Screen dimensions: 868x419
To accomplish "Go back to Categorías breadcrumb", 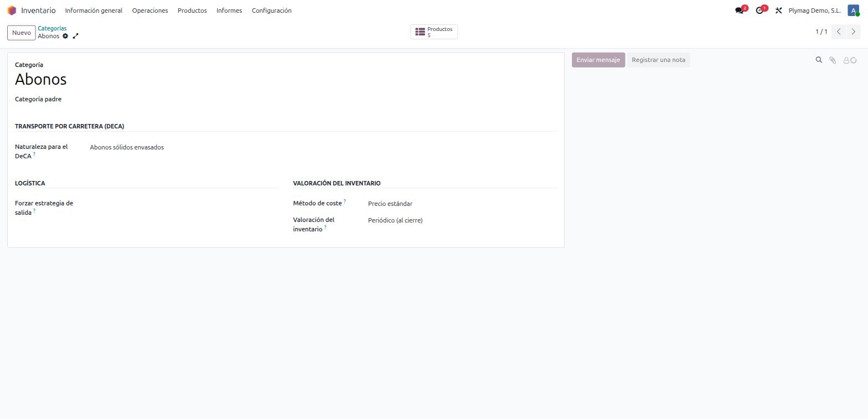I will (x=52, y=28).
